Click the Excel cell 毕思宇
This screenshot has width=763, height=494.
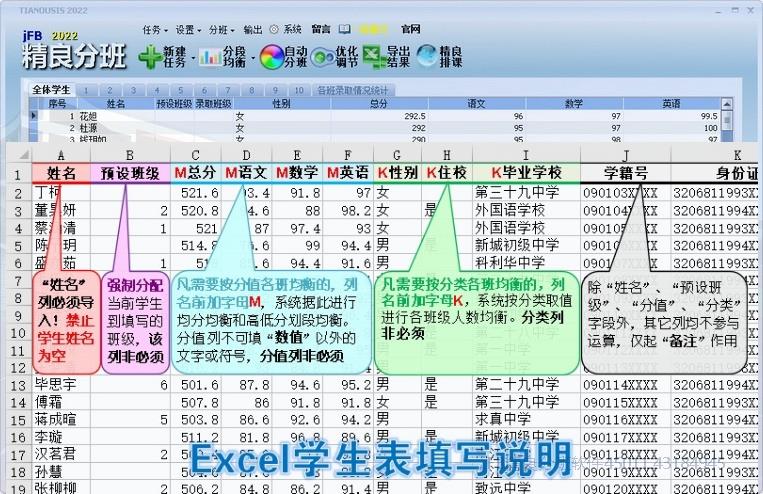[61, 384]
